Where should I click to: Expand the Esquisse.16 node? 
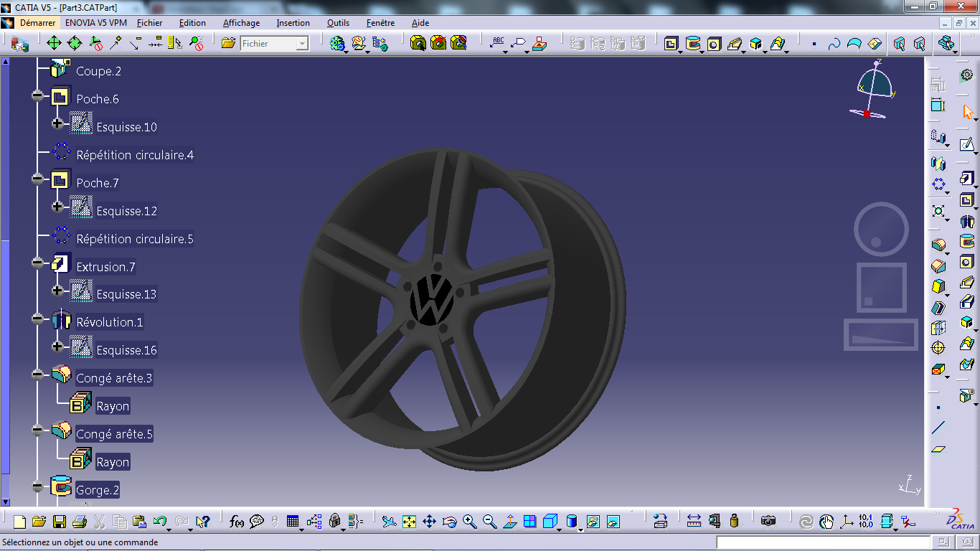pos(58,347)
